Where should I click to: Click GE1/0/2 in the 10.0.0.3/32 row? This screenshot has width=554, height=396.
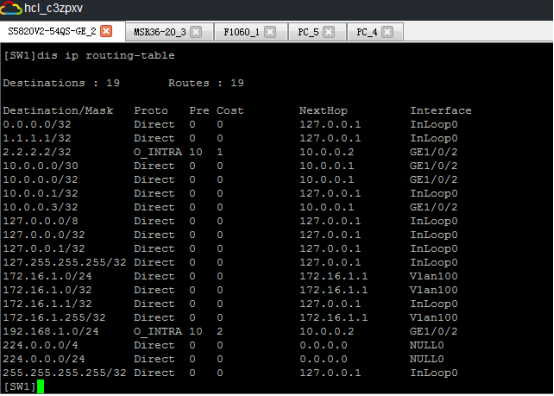tap(434, 207)
